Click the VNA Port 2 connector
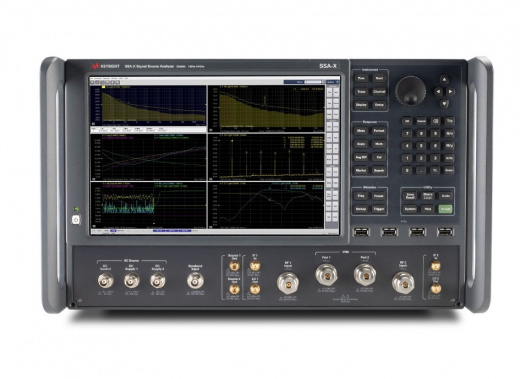 tap(365, 275)
